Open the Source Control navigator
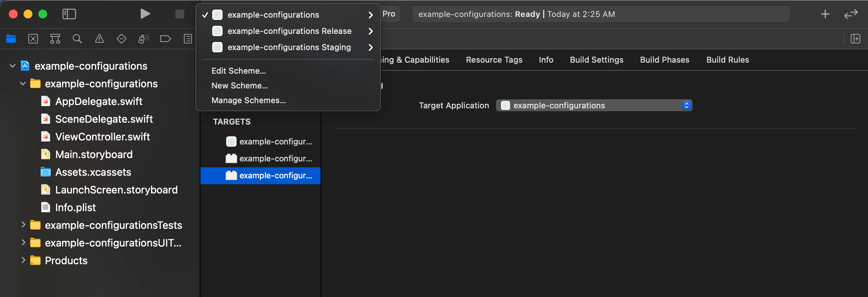 point(33,39)
